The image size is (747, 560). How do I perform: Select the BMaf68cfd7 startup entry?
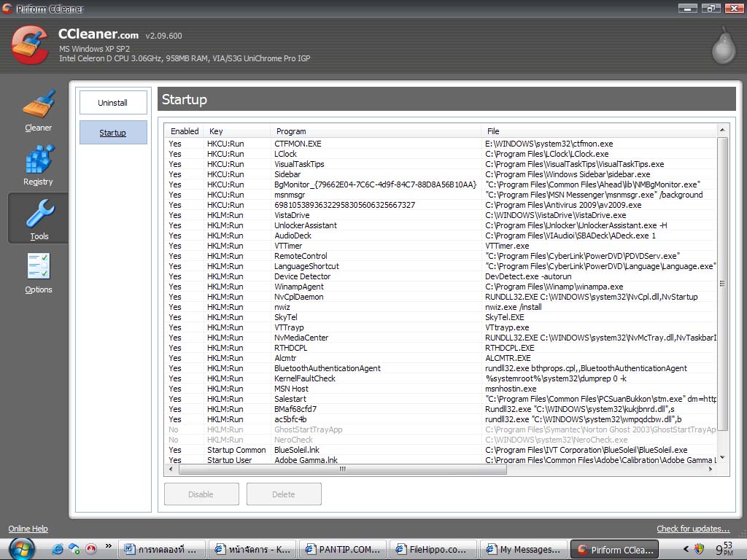pos(440,409)
